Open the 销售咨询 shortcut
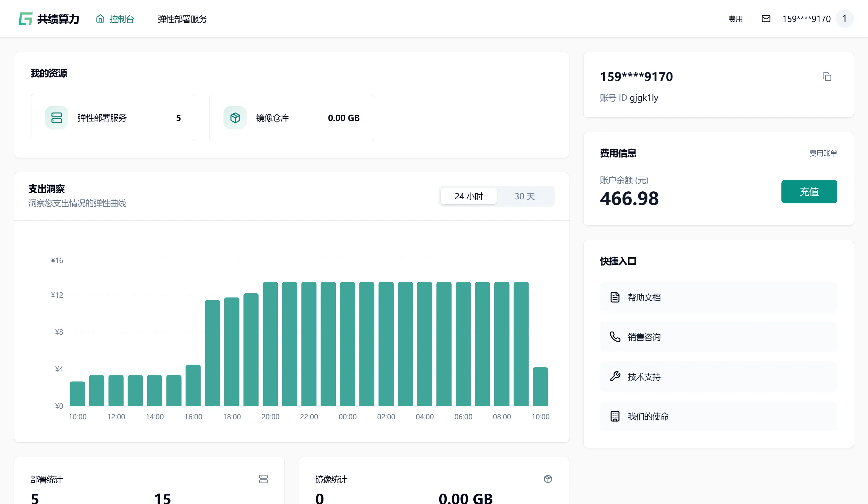The height and width of the screenshot is (504, 868). (718, 337)
